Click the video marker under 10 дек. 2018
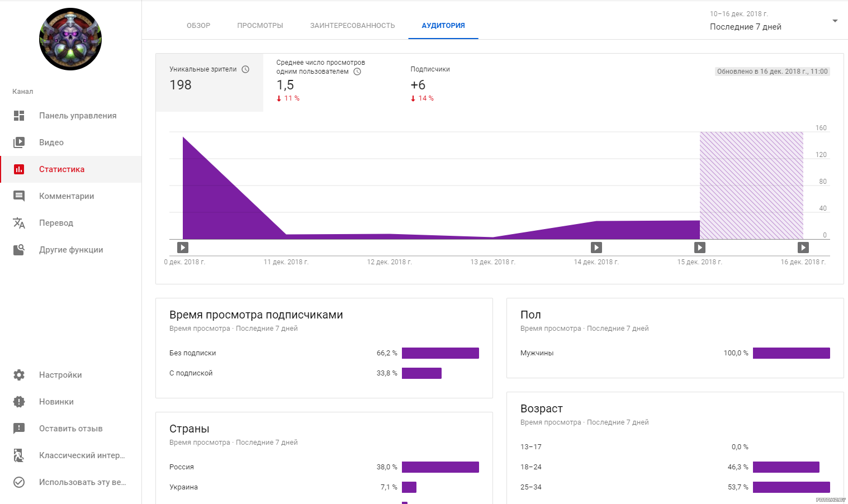 tap(183, 248)
